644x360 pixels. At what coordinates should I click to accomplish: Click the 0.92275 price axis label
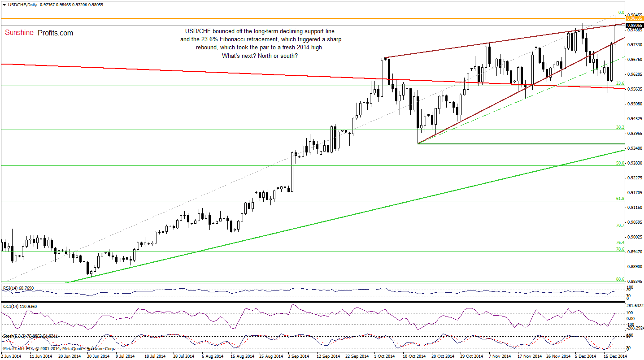pyautogui.click(x=634, y=178)
